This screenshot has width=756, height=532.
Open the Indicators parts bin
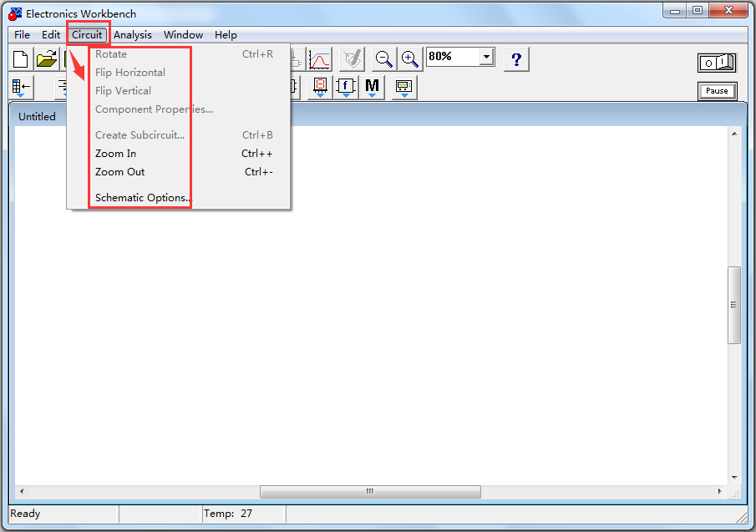(x=320, y=87)
